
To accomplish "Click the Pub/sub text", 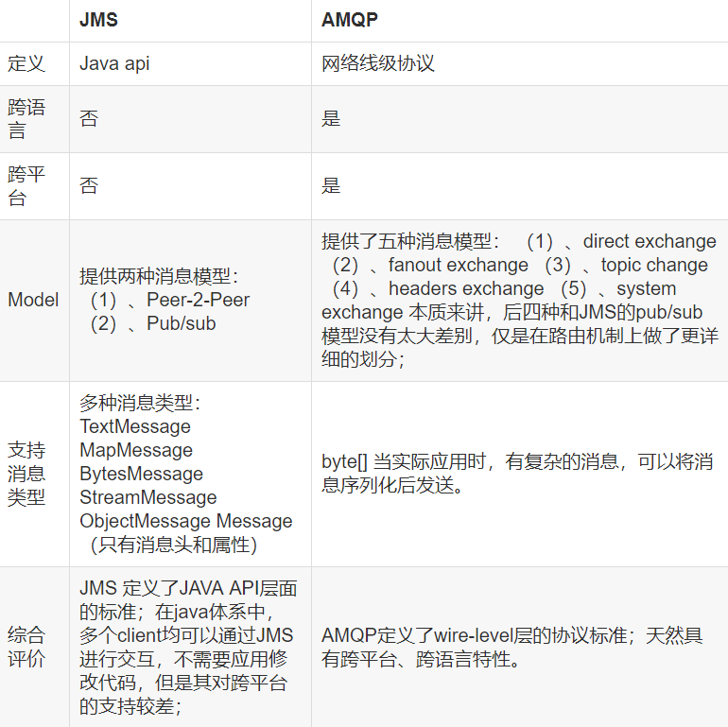I will coord(182,323).
